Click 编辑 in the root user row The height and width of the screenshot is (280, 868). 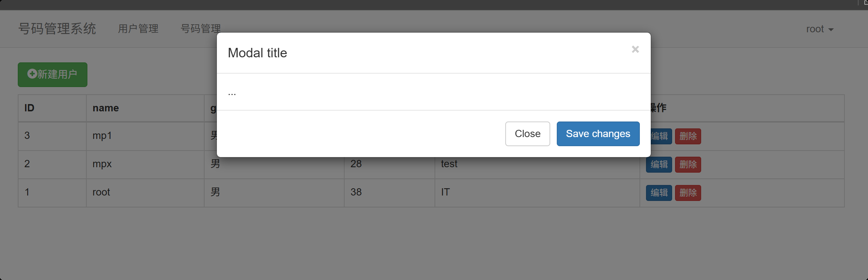659,193
